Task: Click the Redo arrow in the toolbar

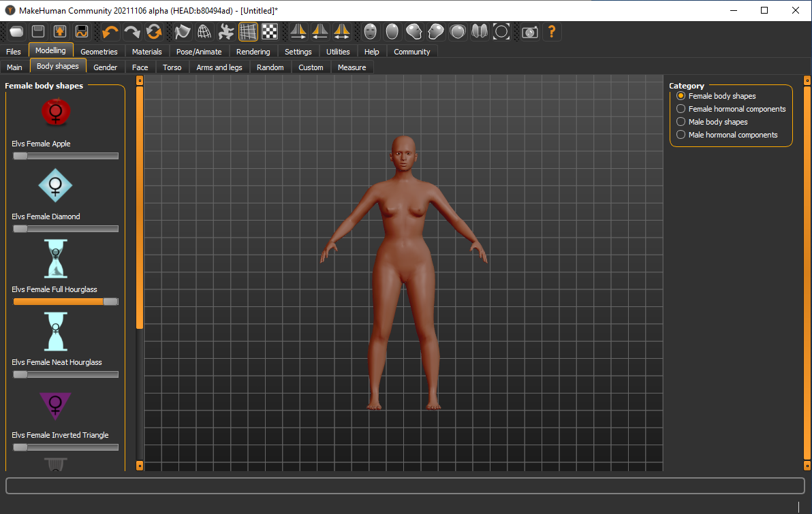Action: point(132,31)
